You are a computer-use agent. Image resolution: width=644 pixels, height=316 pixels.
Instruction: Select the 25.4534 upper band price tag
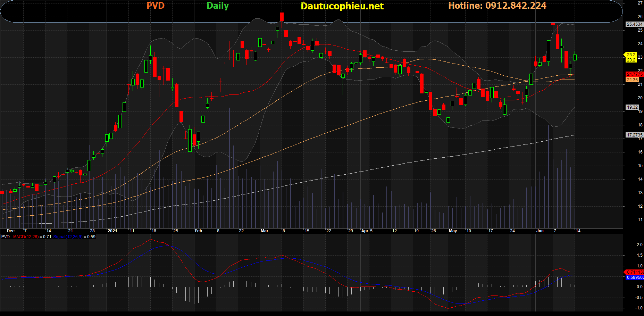634,24
